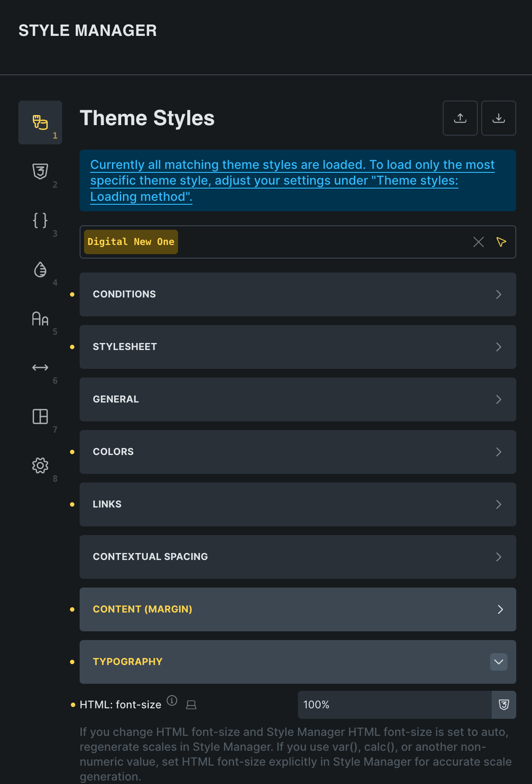The height and width of the screenshot is (784, 532).
Task: Open the curly braces variables icon
Action: point(40,220)
